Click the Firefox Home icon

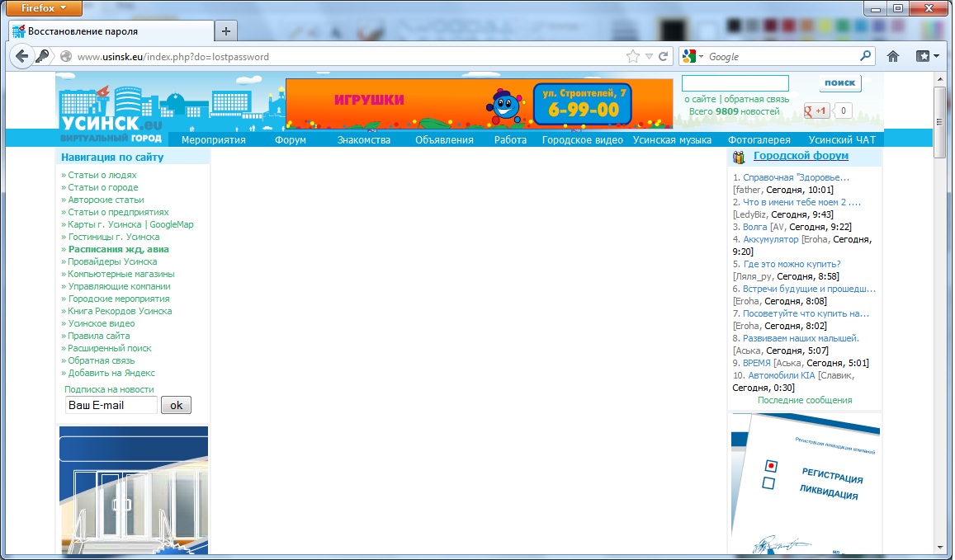[892, 57]
